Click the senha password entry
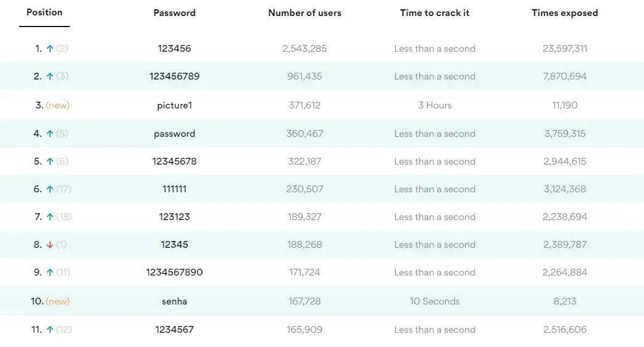 [175, 301]
